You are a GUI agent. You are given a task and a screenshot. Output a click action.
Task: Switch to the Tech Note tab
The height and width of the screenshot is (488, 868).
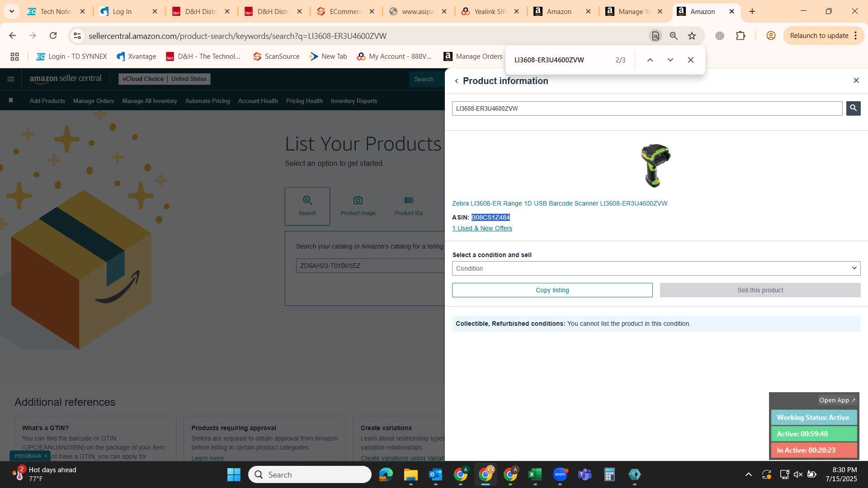click(x=56, y=11)
